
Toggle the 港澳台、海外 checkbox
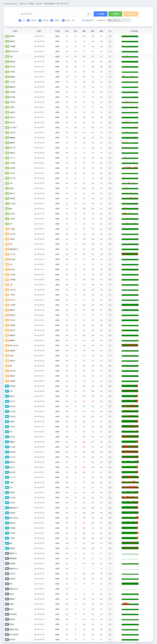pyautogui.click(x=64, y=21)
